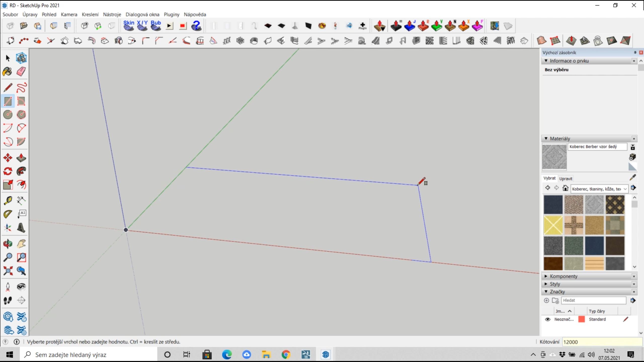Select the Eraser tool
This screenshot has height=362, width=644.
coord(21,72)
